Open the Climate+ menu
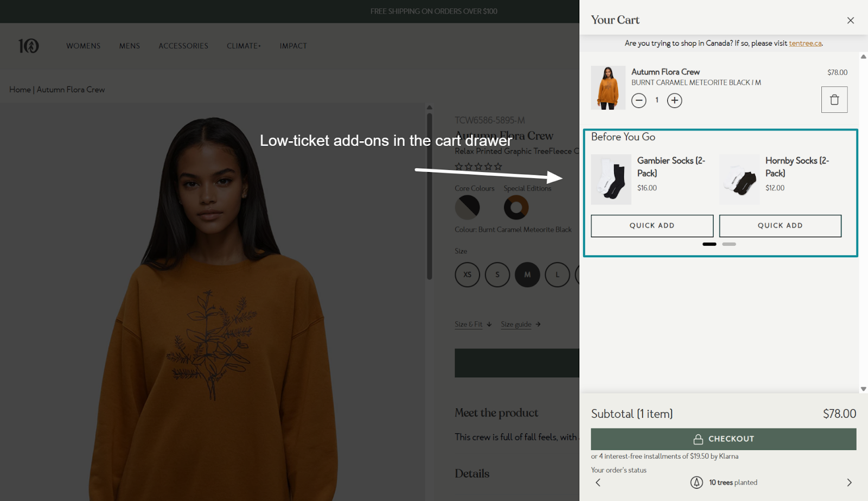The width and height of the screenshot is (868, 501). point(244,46)
